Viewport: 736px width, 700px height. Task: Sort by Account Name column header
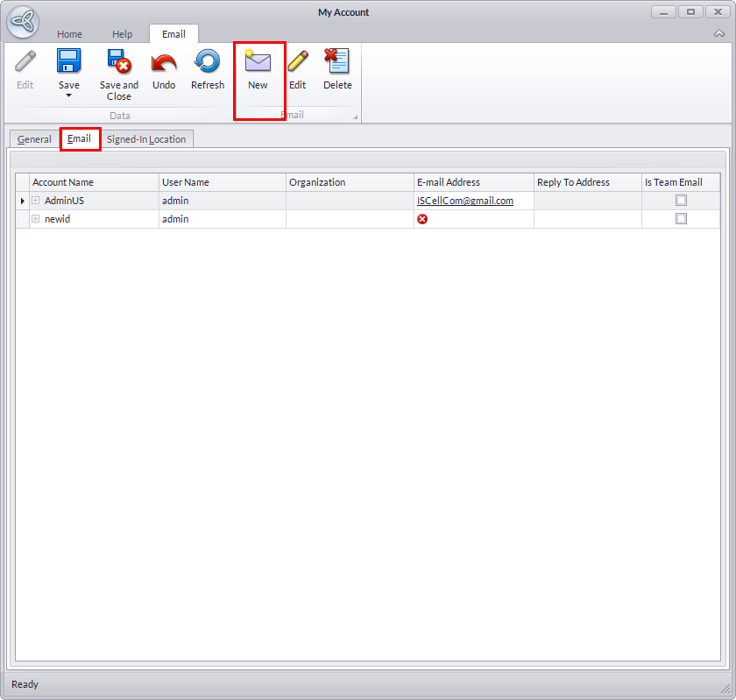click(x=63, y=182)
